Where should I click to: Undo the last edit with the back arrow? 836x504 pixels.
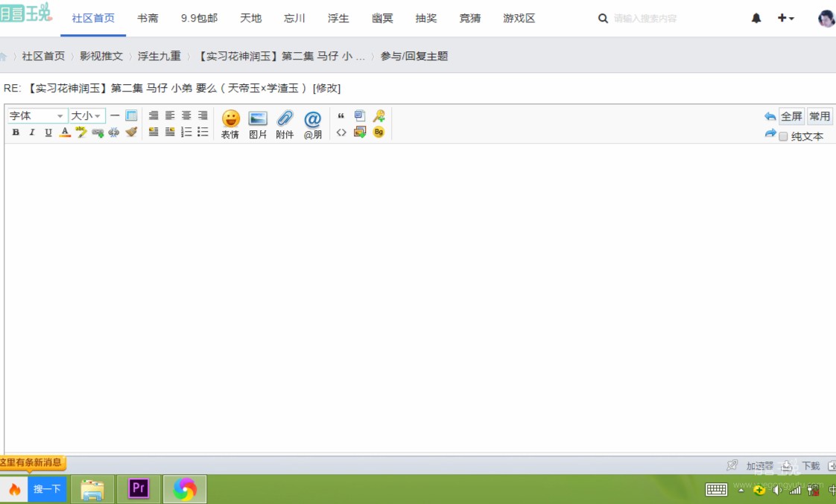pyautogui.click(x=770, y=115)
